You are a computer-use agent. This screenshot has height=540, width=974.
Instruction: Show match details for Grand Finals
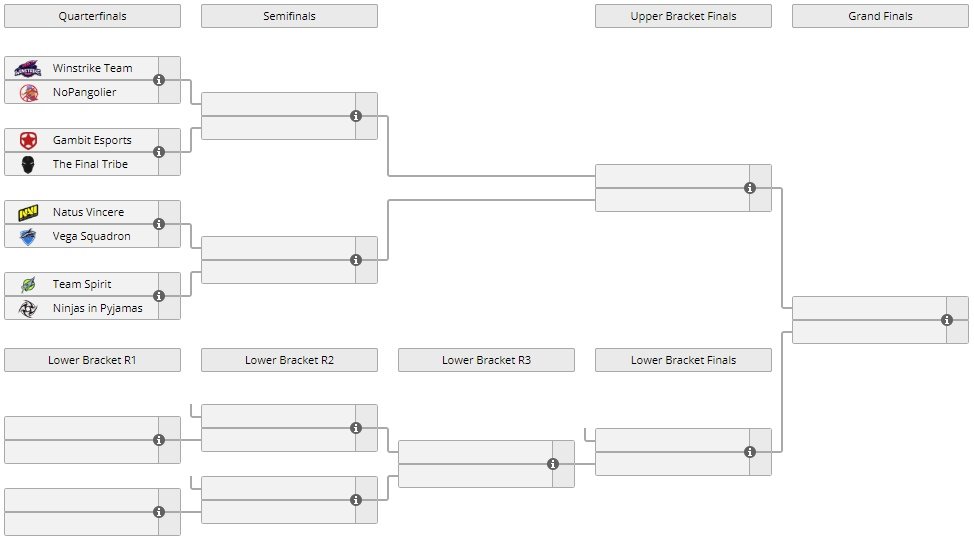(x=947, y=320)
